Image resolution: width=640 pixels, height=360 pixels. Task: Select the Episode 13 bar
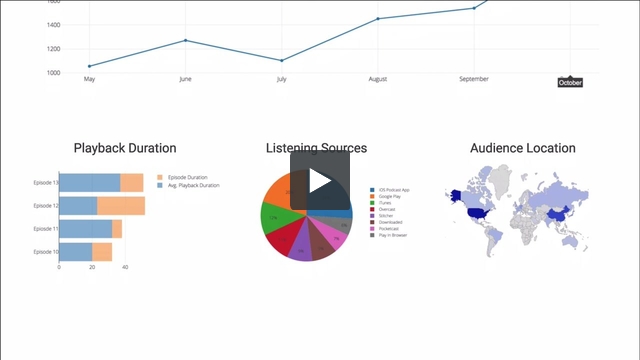click(101, 183)
